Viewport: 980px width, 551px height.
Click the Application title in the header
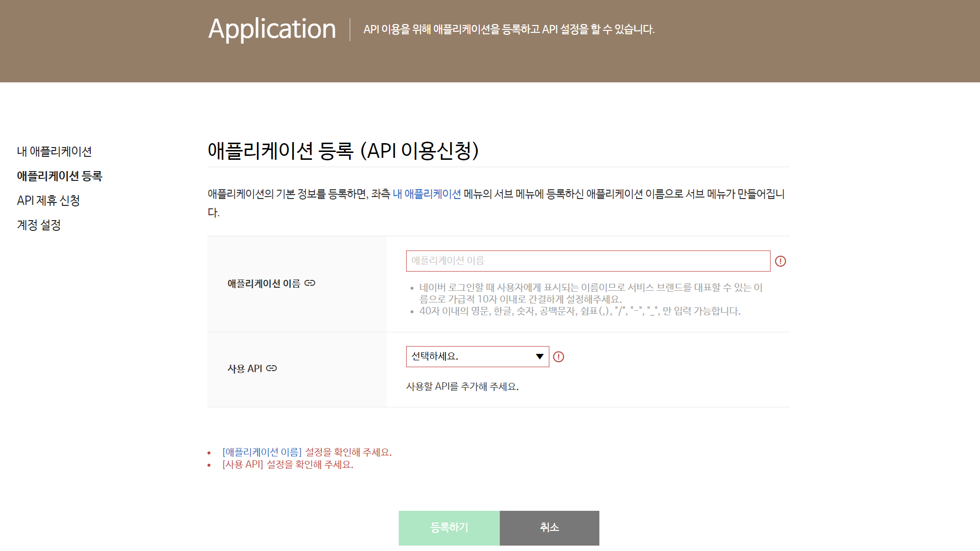[272, 29]
